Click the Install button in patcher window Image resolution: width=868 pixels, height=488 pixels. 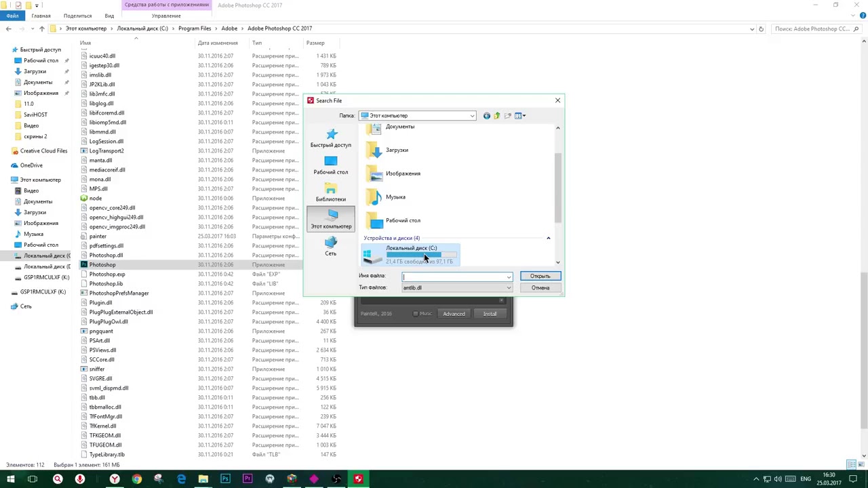(x=490, y=314)
